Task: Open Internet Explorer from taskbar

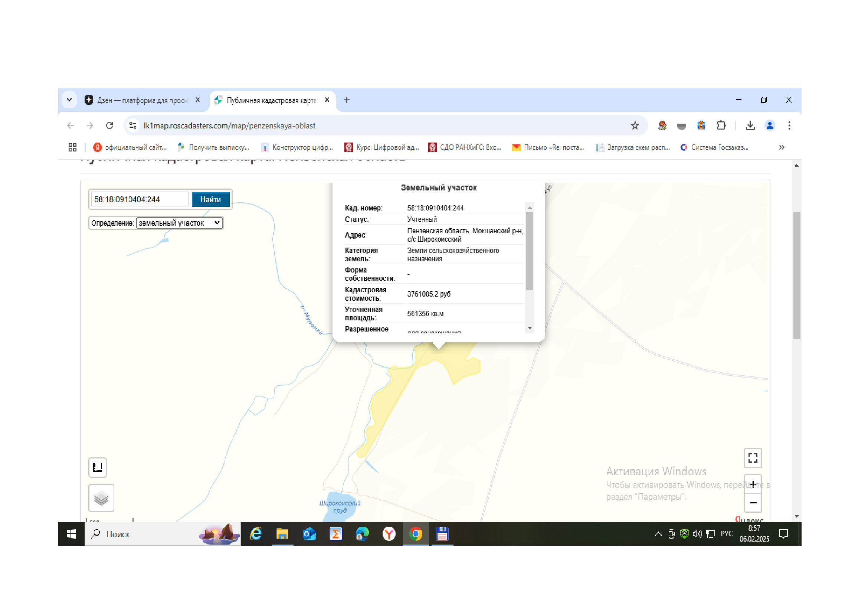Action: 256,534
